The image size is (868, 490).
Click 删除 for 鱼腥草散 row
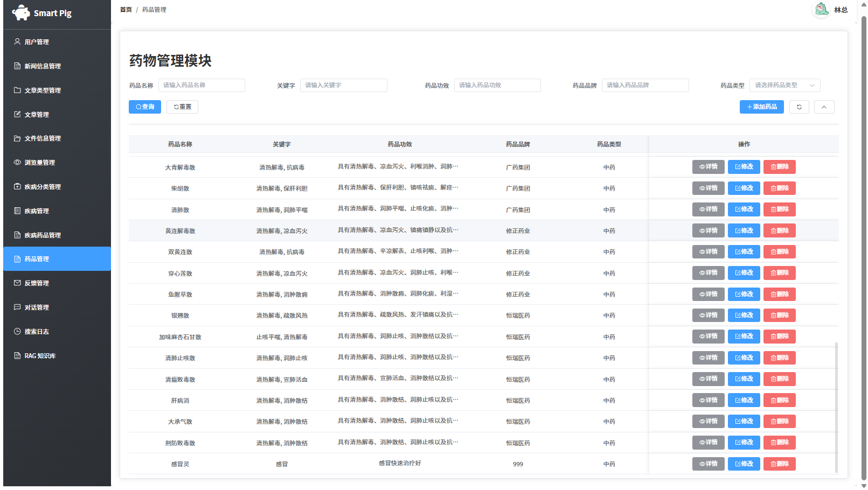click(779, 294)
